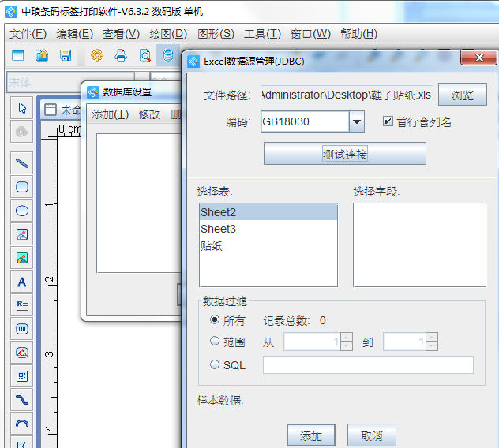
Task: Select the barcode drawing tool
Action: pos(22,329)
